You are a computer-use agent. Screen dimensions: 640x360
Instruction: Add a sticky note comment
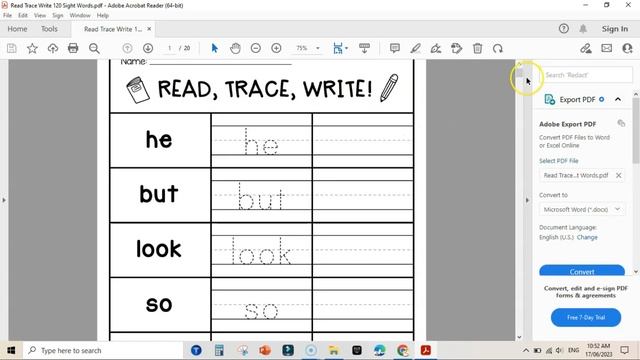tap(395, 48)
